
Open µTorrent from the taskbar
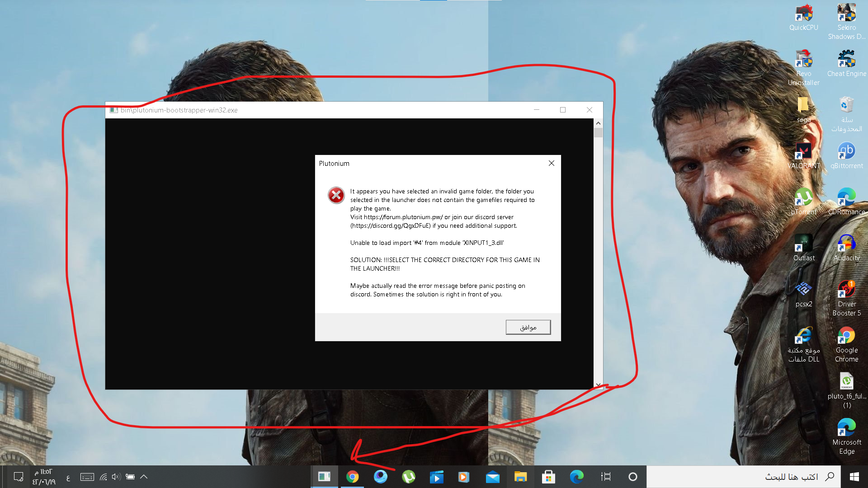point(408,477)
